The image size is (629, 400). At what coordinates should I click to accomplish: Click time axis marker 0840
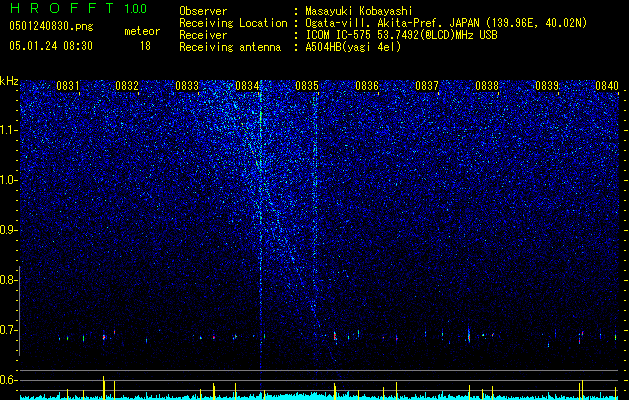[607, 86]
